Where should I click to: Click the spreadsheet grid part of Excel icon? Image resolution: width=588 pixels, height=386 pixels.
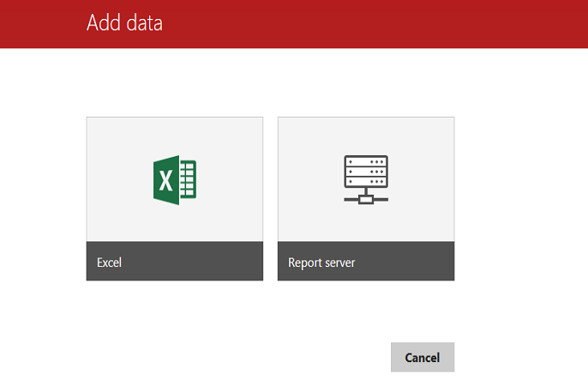[x=189, y=180]
